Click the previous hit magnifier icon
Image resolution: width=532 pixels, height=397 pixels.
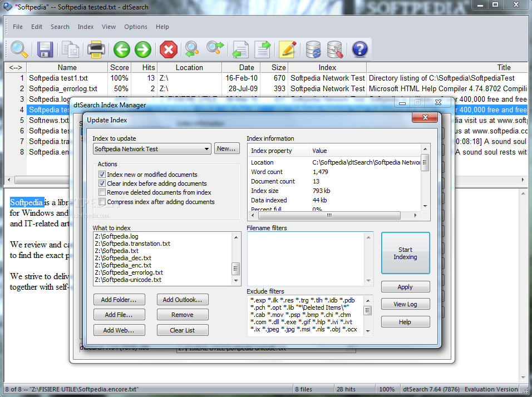pos(192,49)
